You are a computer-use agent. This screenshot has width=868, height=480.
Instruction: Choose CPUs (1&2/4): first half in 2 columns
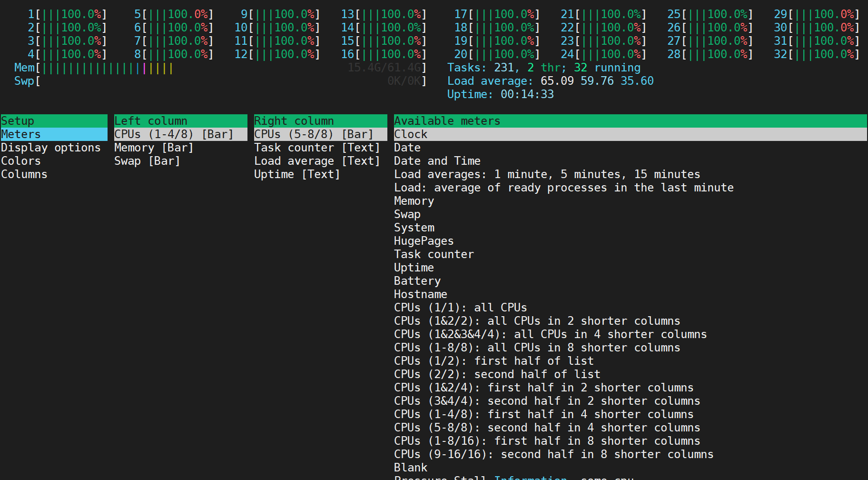[544, 388]
